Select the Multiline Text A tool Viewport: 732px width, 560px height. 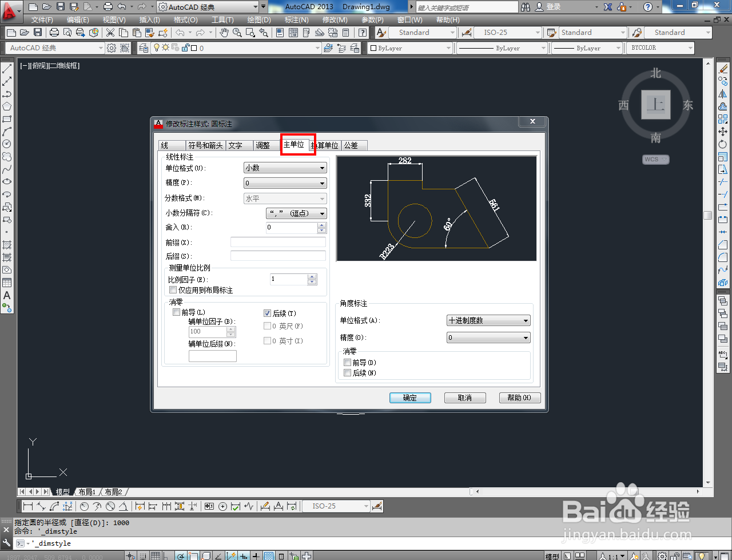point(7,295)
